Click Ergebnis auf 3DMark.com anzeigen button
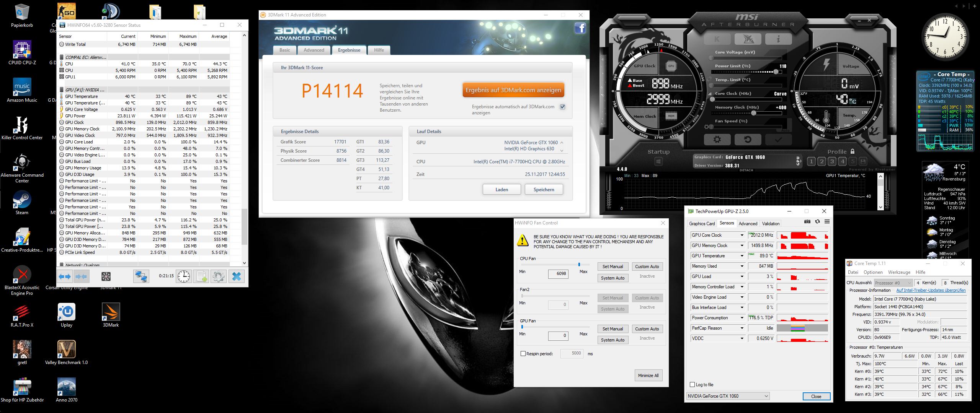This screenshot has height=413, width=980. click(513, 90)
